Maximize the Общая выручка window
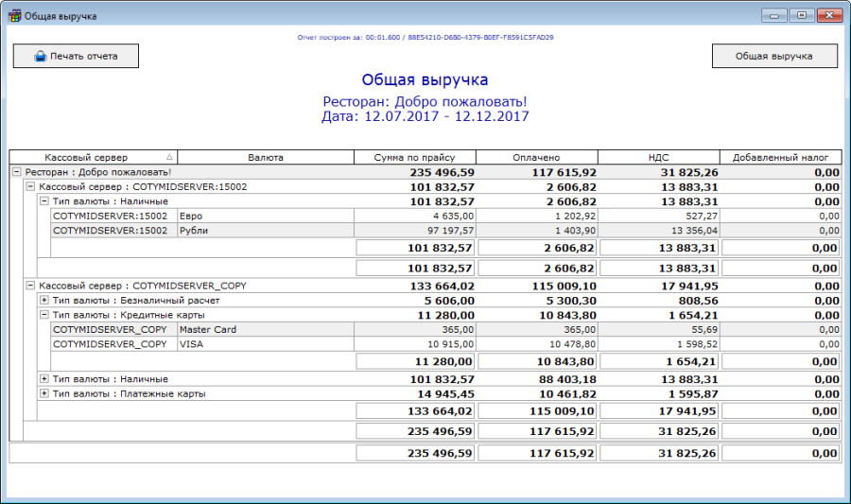 802,16
